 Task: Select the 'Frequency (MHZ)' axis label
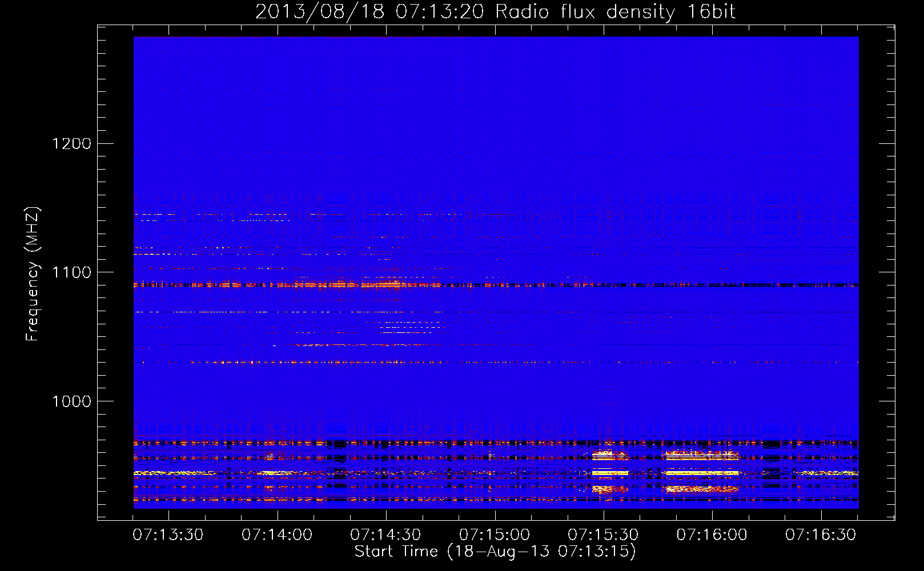click(x=33, y=274)
